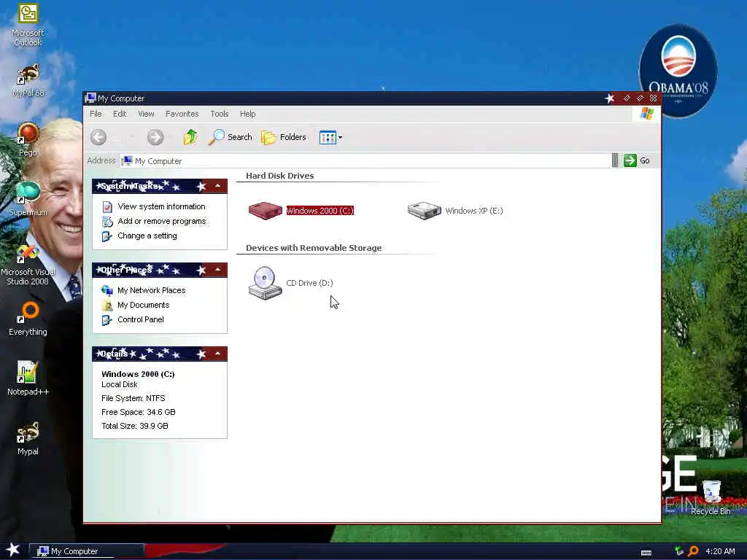Click the network tray icon
747x560 pixels.
(x=679, y=551)
